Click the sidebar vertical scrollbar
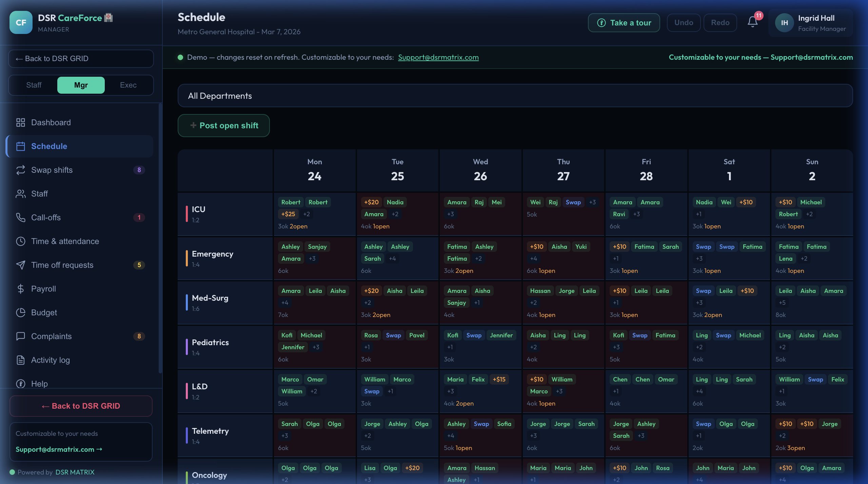The image size is (868, 484). coord(160,238)
